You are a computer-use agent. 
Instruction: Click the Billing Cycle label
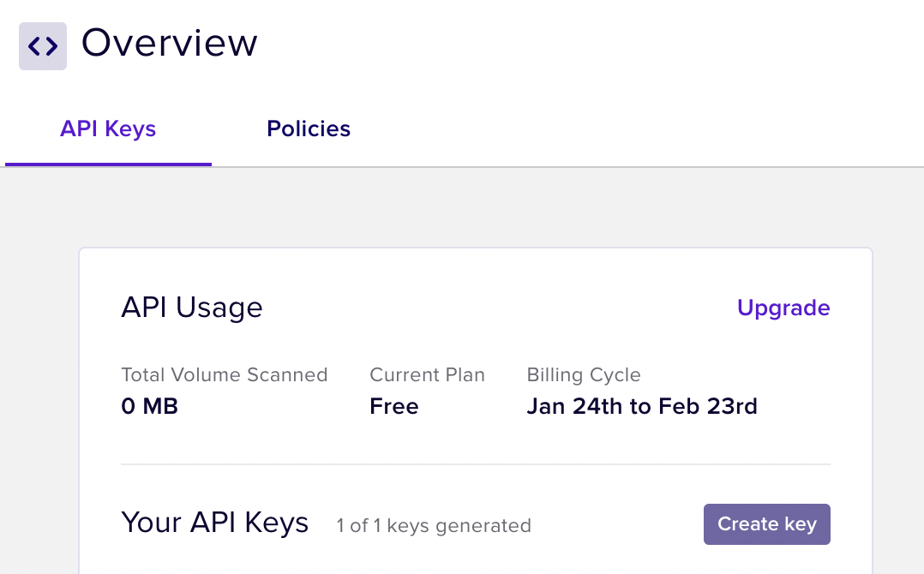click(x=584, y=375)
